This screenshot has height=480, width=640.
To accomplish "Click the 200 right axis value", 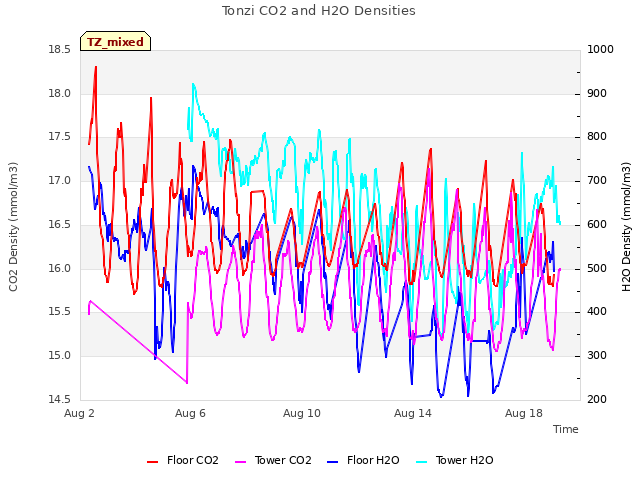I will coord(597,399).
